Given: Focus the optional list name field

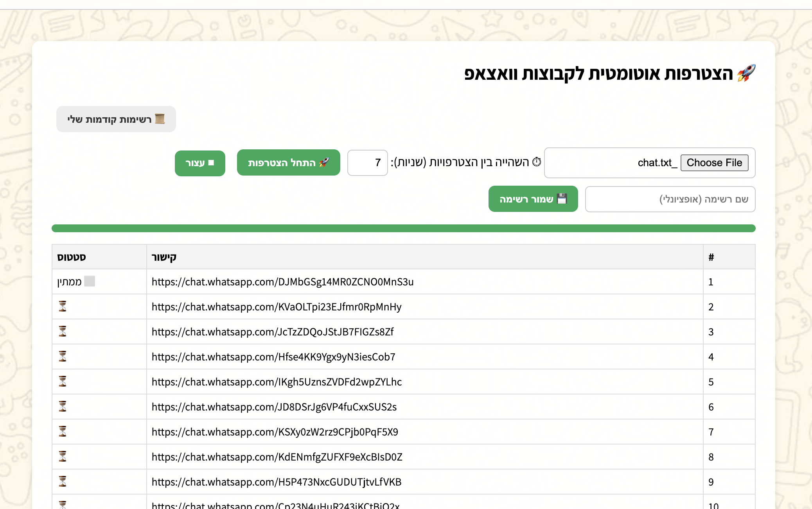Looking at the screenshot, I should (x=670, y=199).
